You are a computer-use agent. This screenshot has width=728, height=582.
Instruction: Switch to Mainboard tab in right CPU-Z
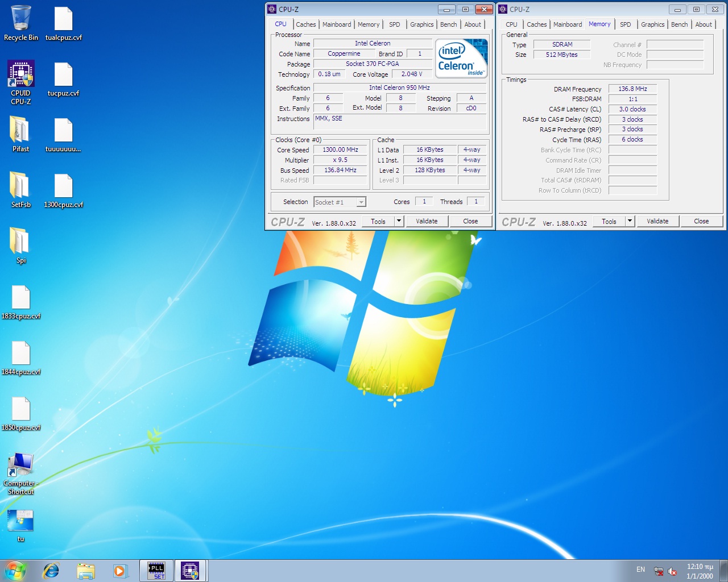(x=568, y=24)
